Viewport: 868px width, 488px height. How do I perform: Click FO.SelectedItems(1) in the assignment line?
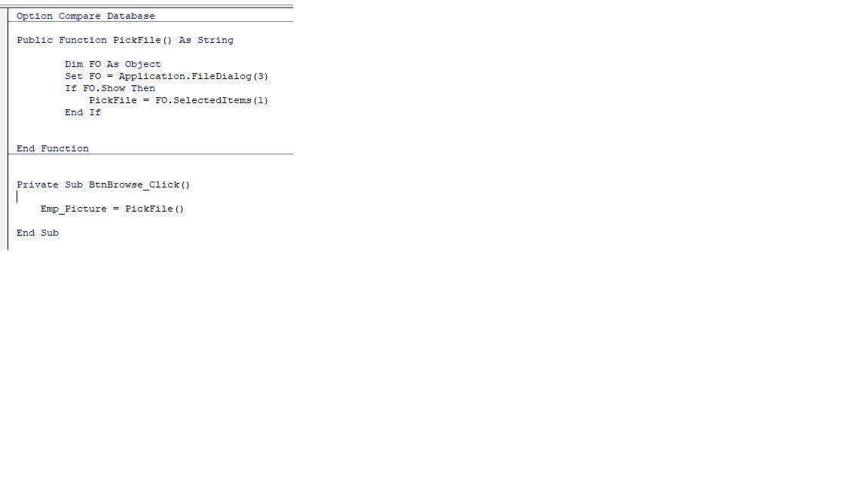[212, 101]
